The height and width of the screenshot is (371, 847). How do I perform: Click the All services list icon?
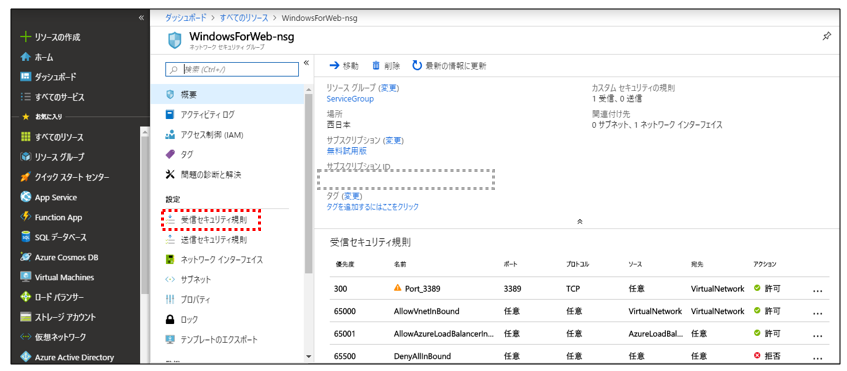point(25,97)
